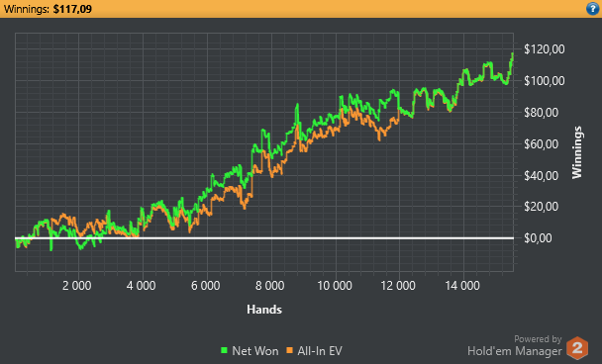The height and width of the screenshot is (364, 602).
Task: Click the 4 000 hands axis label
Action: pyautogui.click(x=142, y=286)
